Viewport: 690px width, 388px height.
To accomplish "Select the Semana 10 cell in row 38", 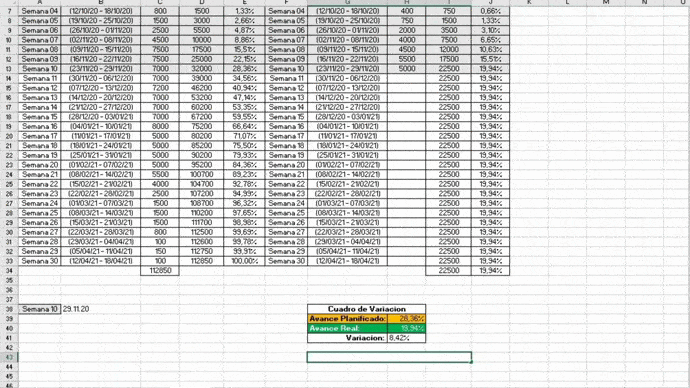I will tap(40, 309).
